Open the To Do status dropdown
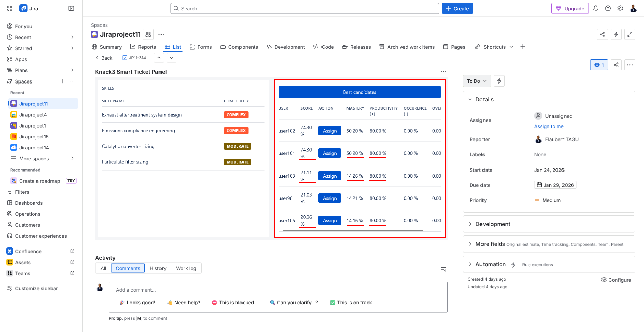Screen dimensions: 644x332 (x=476, y=81)
